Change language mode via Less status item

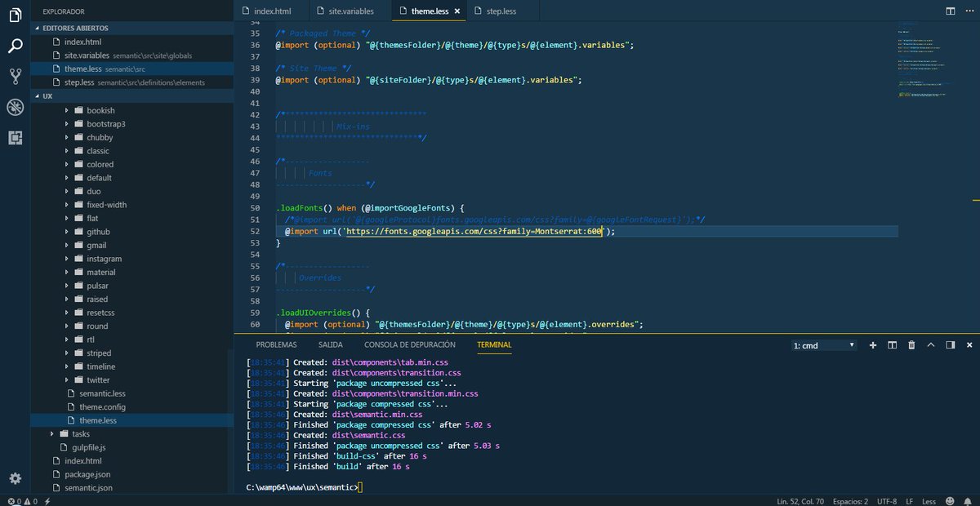click(x=929, y=500)
